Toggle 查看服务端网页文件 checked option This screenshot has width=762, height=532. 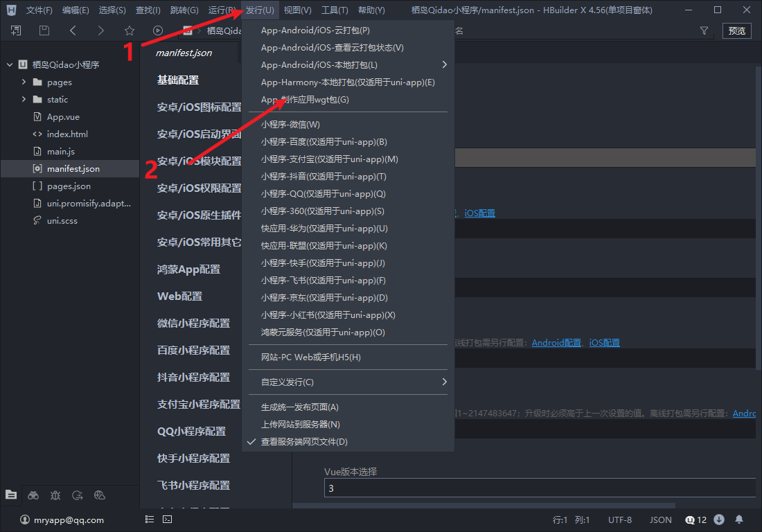click(348, 442)
